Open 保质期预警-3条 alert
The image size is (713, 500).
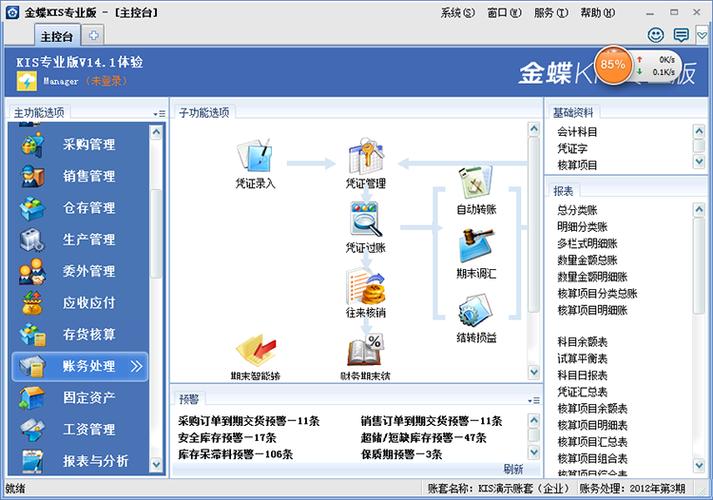click(401, 454)
